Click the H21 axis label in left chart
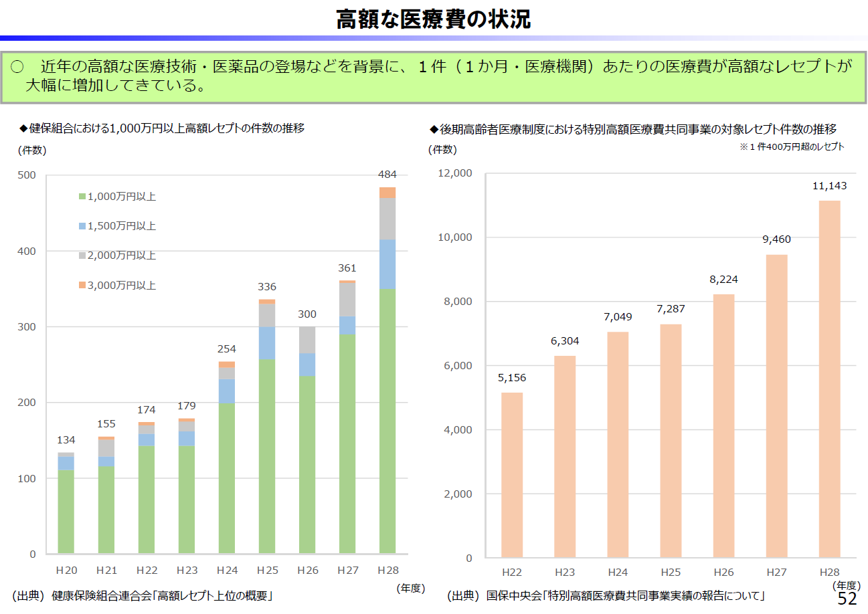Image resolution: width=868 pixels, height=614 pixels. coord(106,571)
